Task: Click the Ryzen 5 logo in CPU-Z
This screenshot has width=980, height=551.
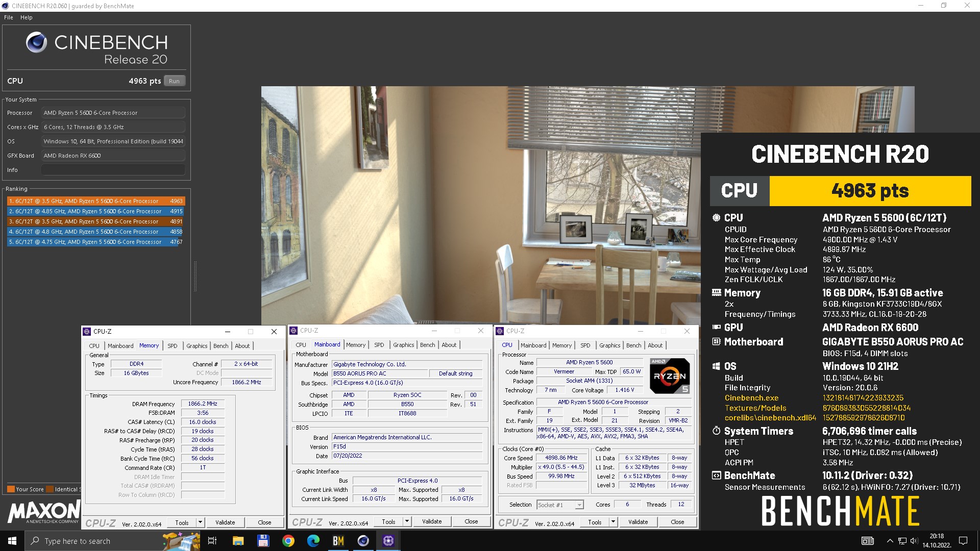Action: [x=670, y=376]
